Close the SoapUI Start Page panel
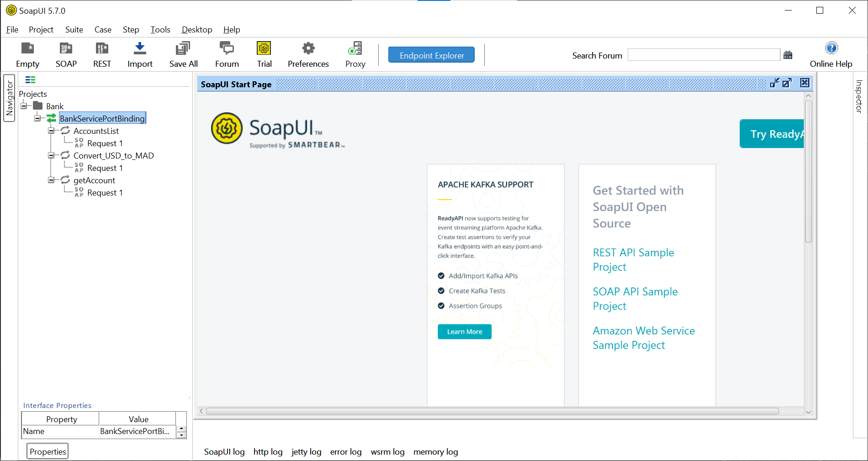Image resolution: width=868 pixels, height=461 pixels. [804, 83]
